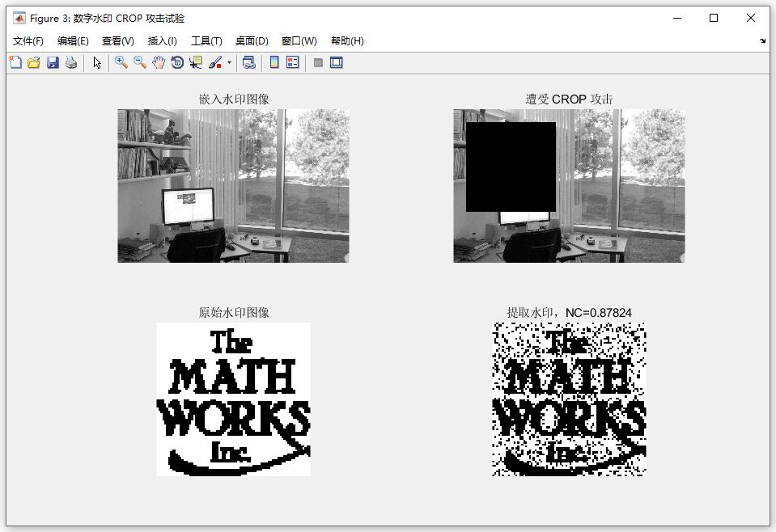This screenshot has height=532, width=776.
Task: Open the 工具(T) menu
Action: point(207,41)
